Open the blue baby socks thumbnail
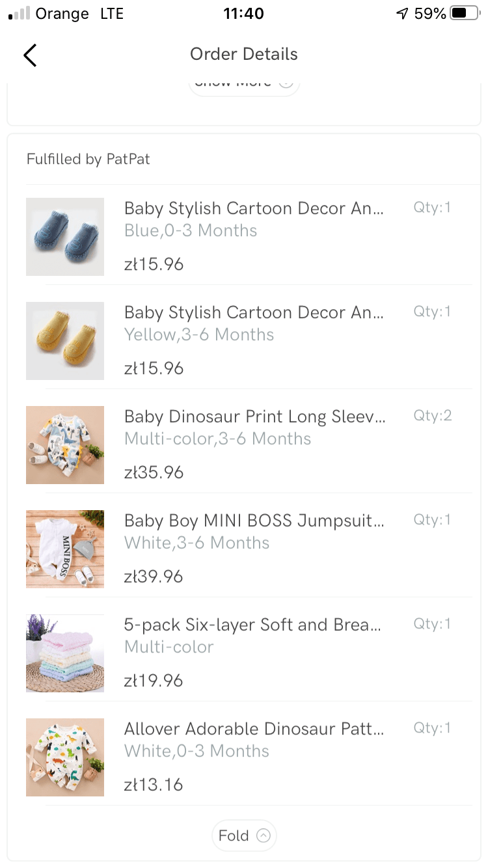 tap(65, 237)
